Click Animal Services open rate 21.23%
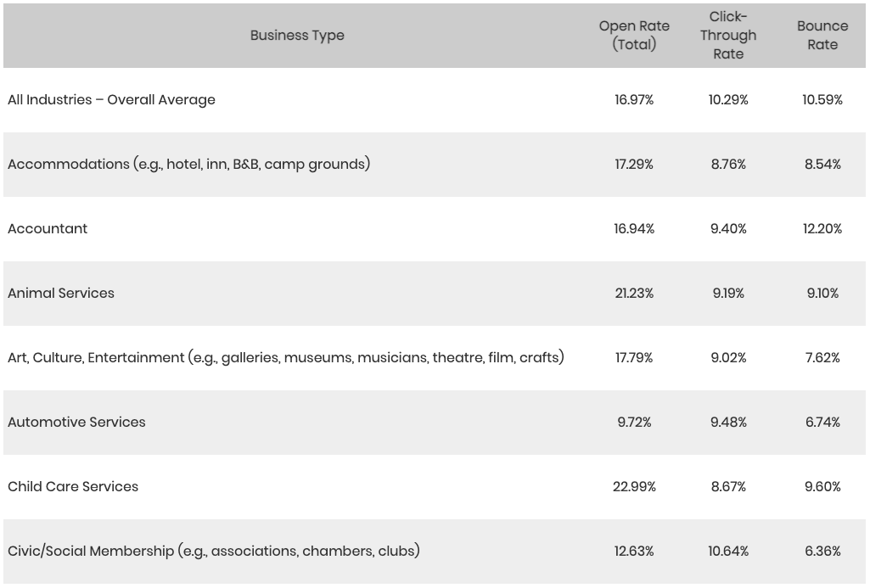 coord(634,294)
